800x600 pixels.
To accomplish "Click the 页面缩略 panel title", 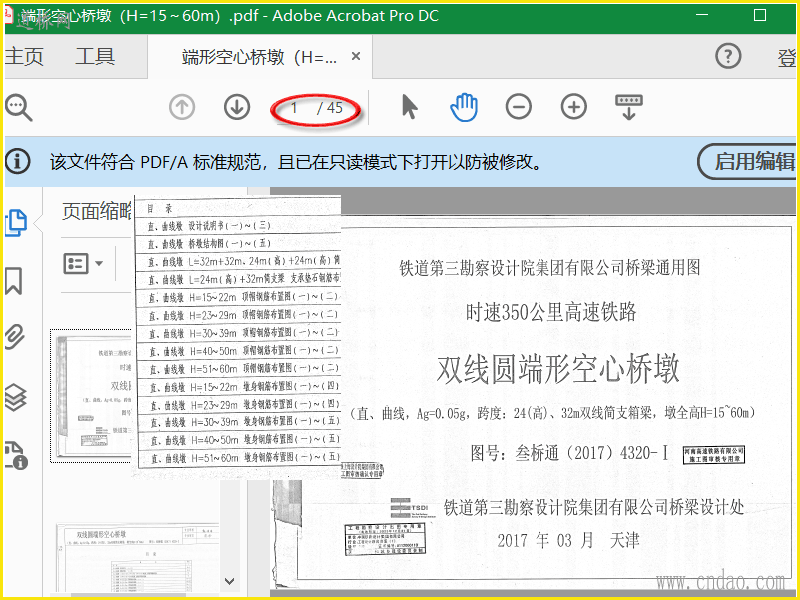I will (97, 211).
